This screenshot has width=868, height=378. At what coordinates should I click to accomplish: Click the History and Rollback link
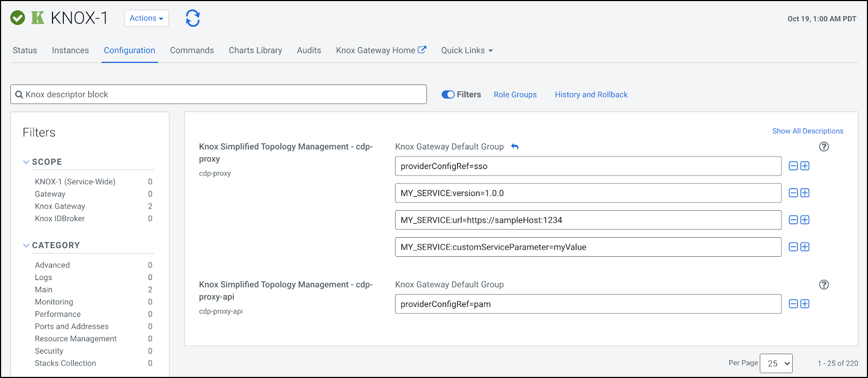pos(591,95)
